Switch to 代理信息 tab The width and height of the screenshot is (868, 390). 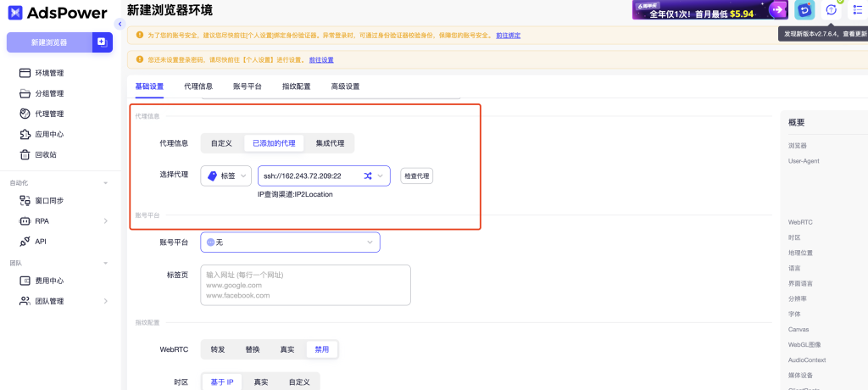198,86
